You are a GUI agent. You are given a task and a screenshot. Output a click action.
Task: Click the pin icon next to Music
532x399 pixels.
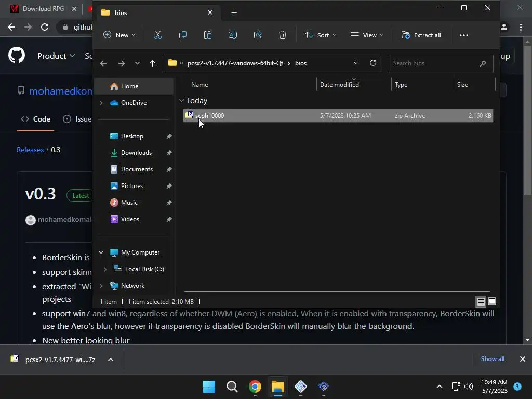point(169,203)
